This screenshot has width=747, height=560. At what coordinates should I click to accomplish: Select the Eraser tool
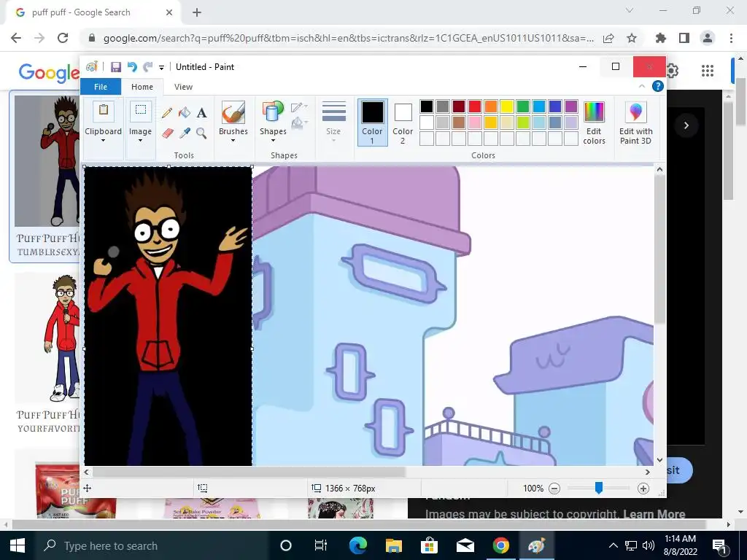pyautogui.click(x=167, y=133)
